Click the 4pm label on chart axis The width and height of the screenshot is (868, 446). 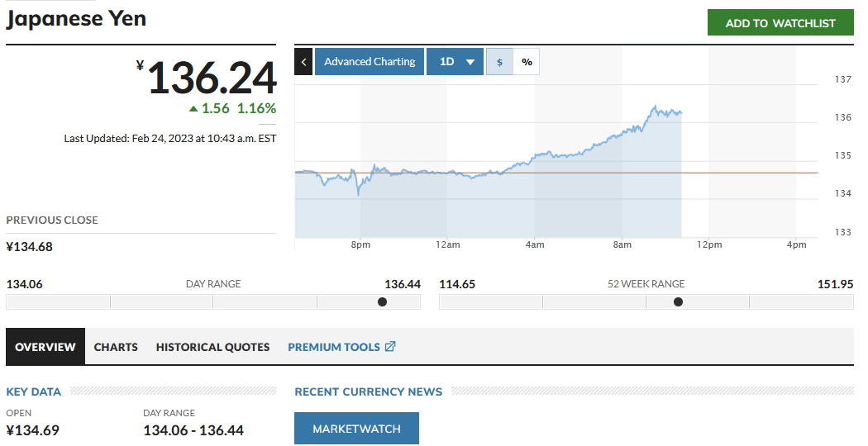[x=797, y=244]
